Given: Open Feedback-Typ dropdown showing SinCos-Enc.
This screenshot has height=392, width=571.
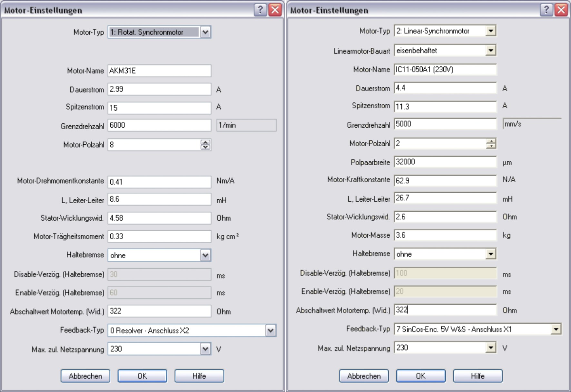Looking at the screenshot, I should pos(556,329).
